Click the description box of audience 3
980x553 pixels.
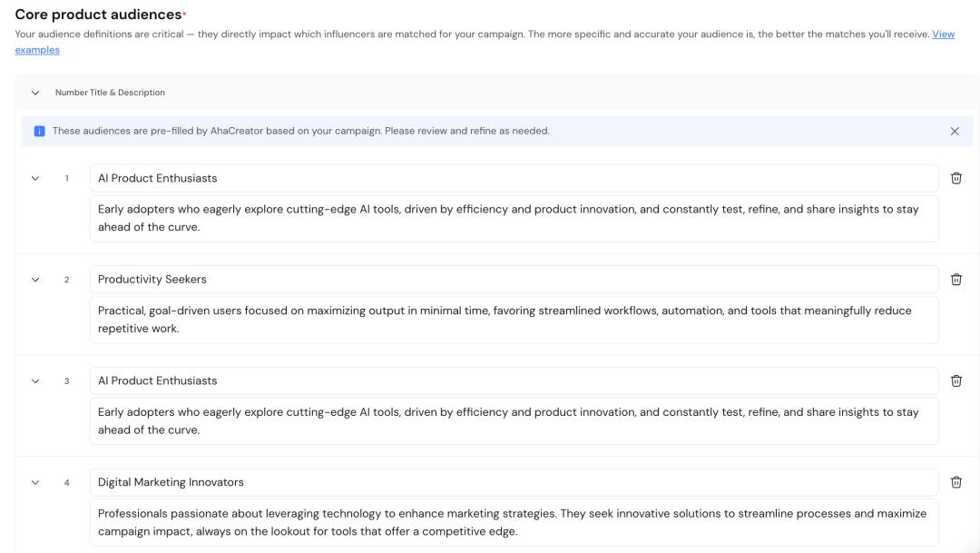(513, 420)
